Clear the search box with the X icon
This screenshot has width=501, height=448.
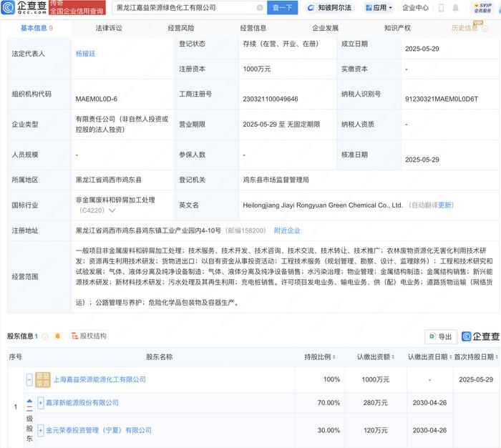pyautogui.click(x=260, y=8)
